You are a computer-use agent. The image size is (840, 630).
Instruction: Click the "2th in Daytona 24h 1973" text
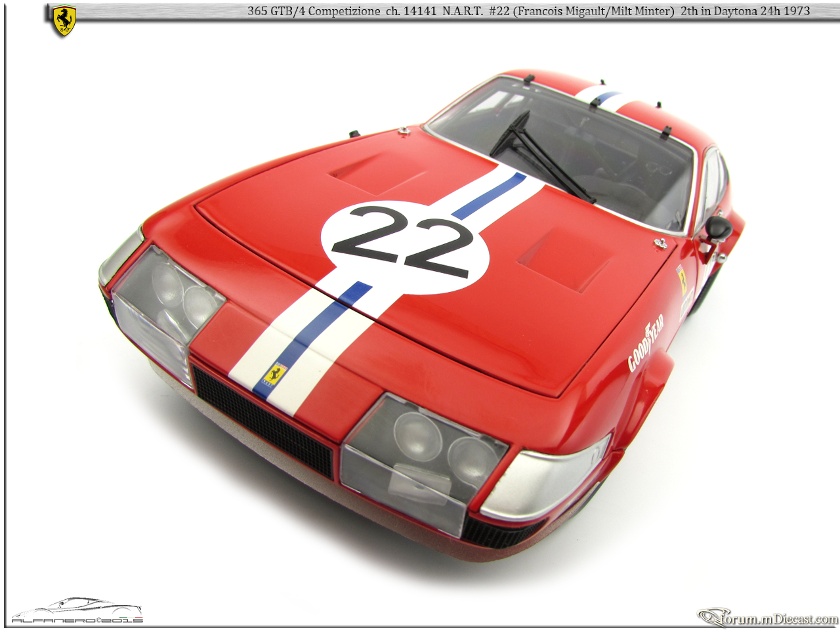pyautogui.click(x=745, y=11)
